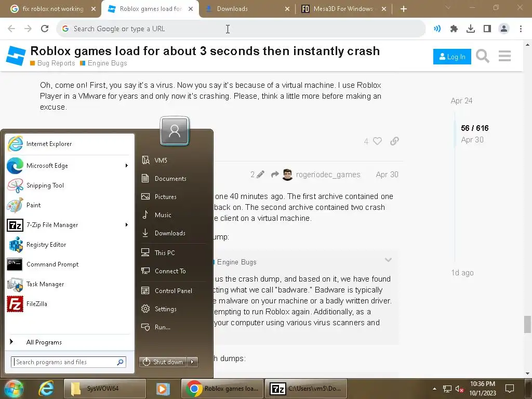Click the page vertical scrollbar thumb
The image size is (532, 399).
(527, 324)
